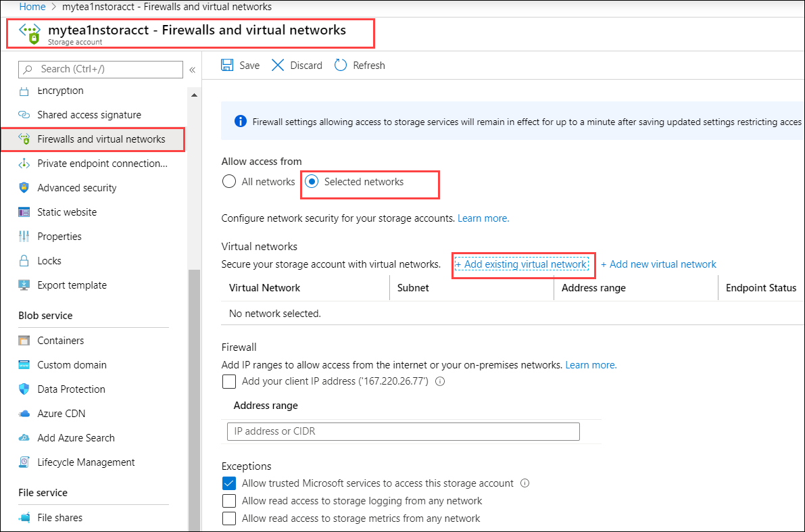Open Private endpoint connections menu item
This screenshot has height=532, width=805.
point(103,164)
